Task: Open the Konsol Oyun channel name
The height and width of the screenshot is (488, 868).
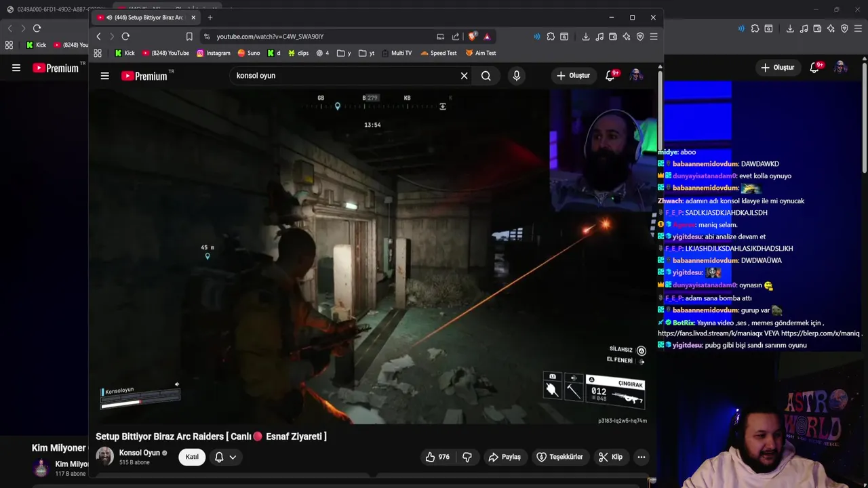Action: click(140, 453)
